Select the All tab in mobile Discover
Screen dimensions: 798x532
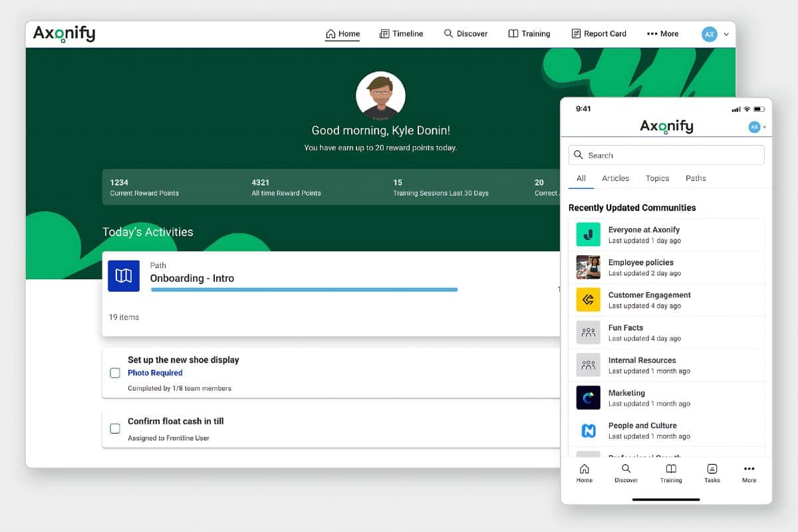tap(581, 178)
